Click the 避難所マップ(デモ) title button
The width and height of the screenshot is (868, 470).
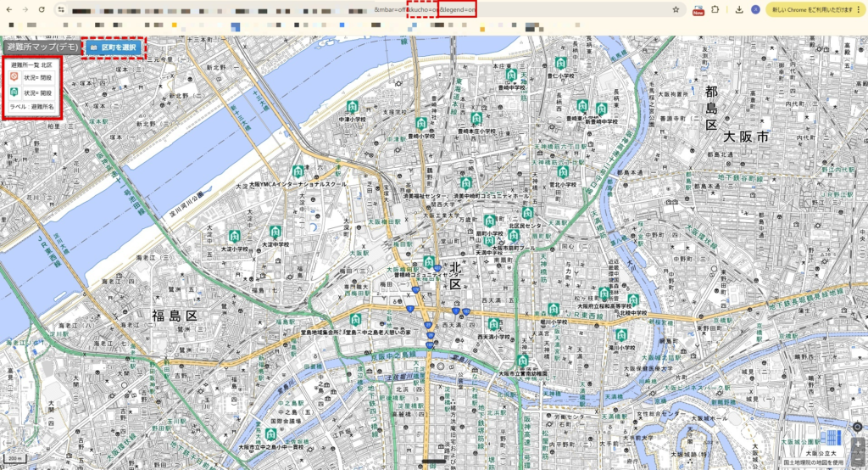click(41, 48)
